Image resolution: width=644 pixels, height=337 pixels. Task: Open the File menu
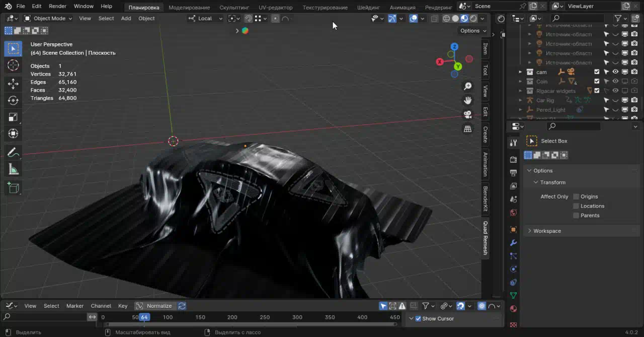coord(21,6)
